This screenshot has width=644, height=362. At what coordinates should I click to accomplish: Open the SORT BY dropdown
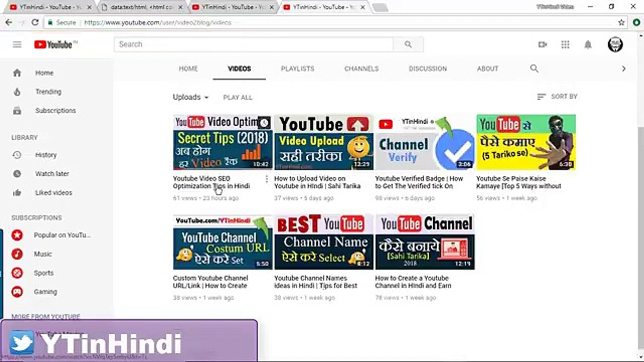click(x=557, y=97)
